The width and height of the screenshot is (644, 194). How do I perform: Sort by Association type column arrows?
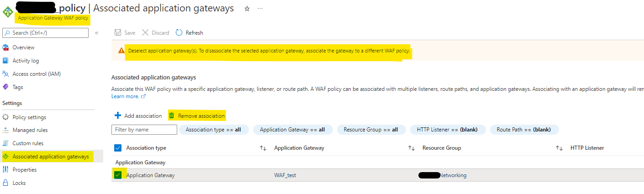tap(263, 148)
